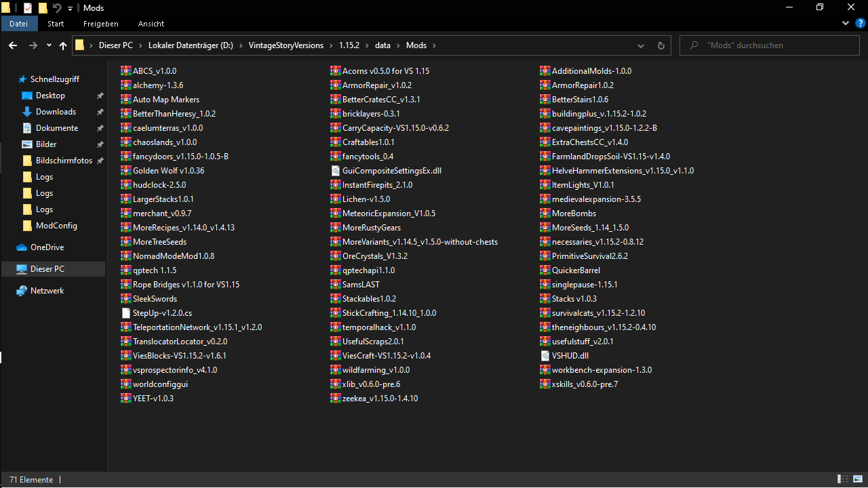
Task: Open the recent locations dropdown arrow
Action: 49,45
